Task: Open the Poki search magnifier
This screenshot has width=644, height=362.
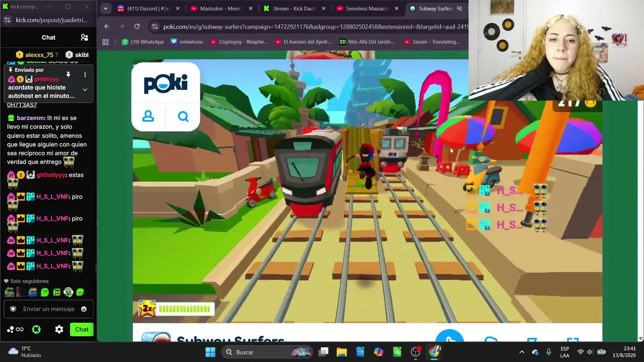Action: click(183, 117)
